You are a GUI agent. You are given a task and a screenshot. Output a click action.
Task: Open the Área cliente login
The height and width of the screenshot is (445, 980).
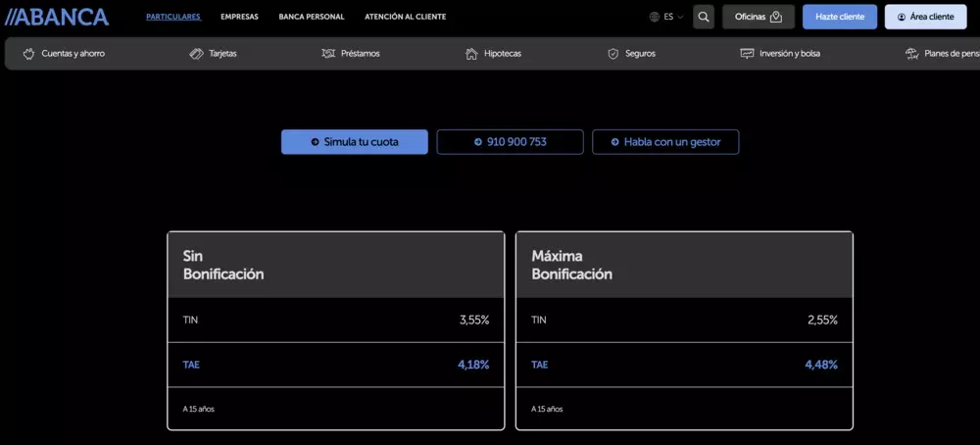tap(926, 17)
